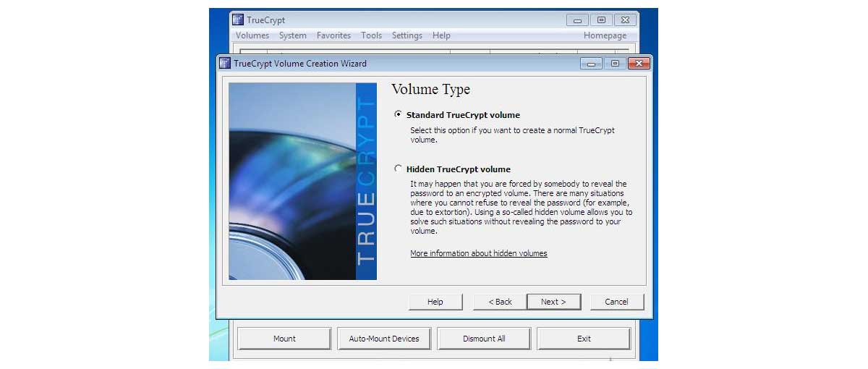868x369 pixels.
Task: Click Exit button in TrueCrypt main window
Action: [x=584, y=339]
